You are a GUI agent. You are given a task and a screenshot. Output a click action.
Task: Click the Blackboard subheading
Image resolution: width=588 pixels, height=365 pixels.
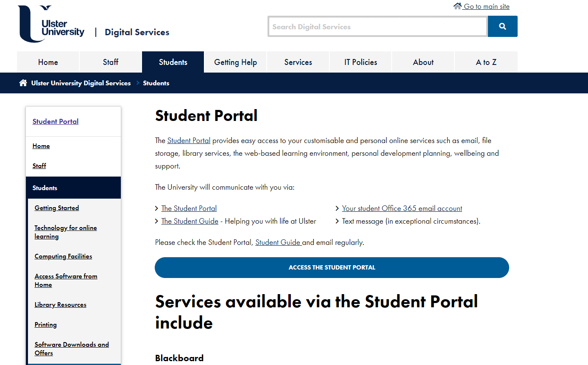[179, 358]
